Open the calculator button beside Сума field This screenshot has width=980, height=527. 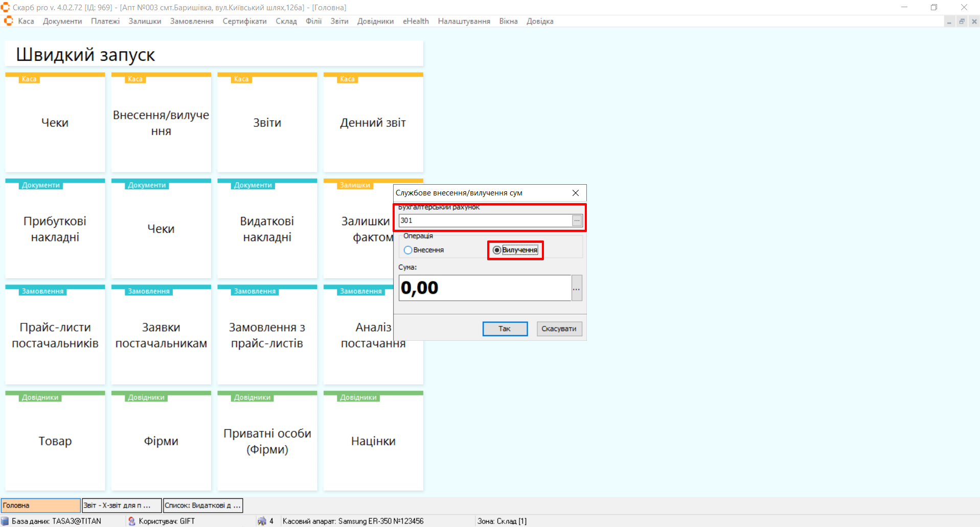(576, 288)
